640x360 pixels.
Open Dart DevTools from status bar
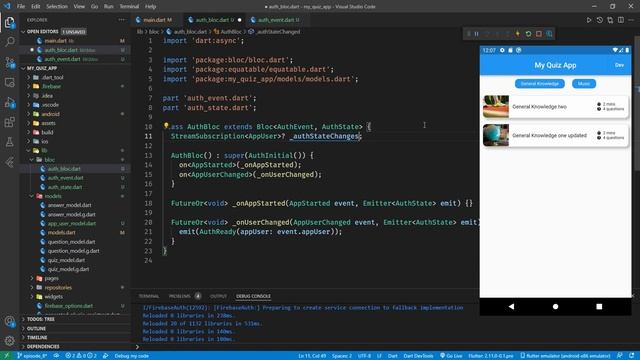click(418, 356)
